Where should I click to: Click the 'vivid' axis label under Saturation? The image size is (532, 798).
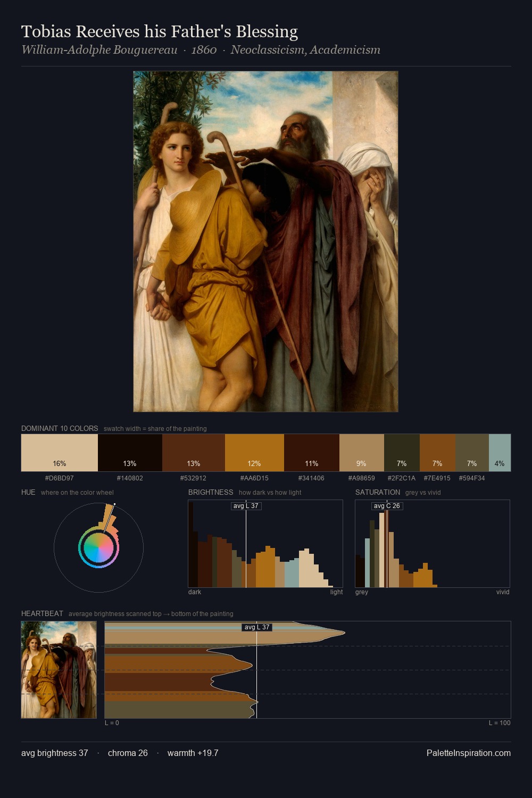click(x=503, y=592)
